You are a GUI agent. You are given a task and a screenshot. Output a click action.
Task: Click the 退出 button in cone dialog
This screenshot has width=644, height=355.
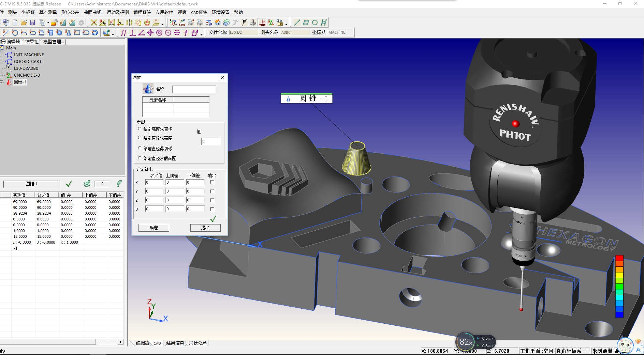205,228
